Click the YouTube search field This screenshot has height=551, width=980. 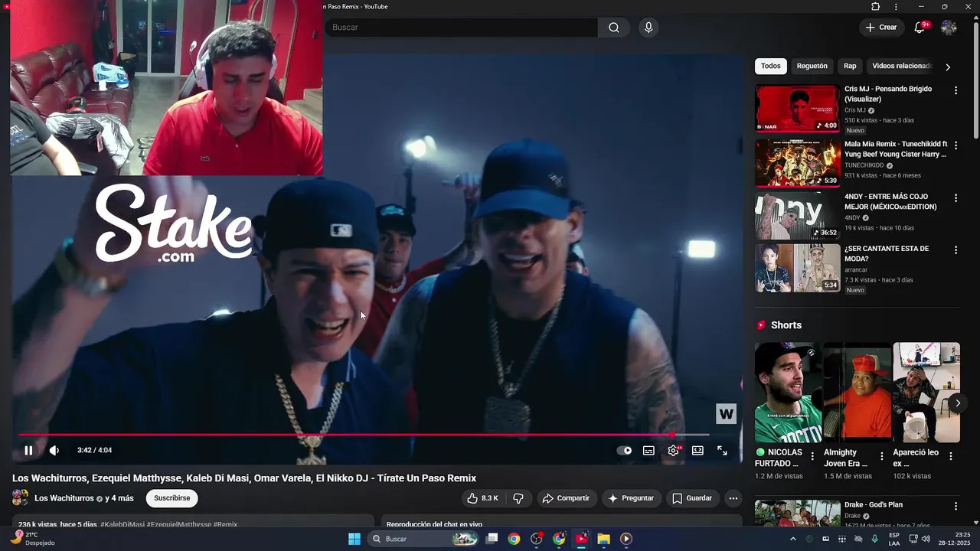[462, 28]
